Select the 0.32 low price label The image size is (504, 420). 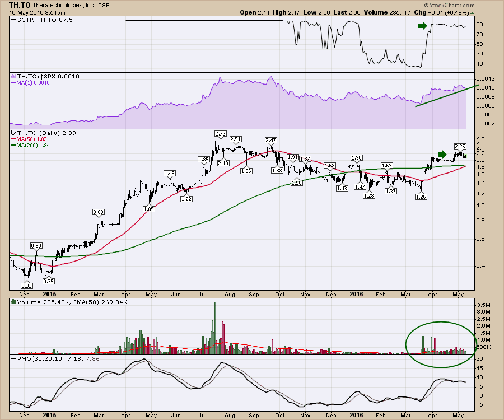(25, 284)
